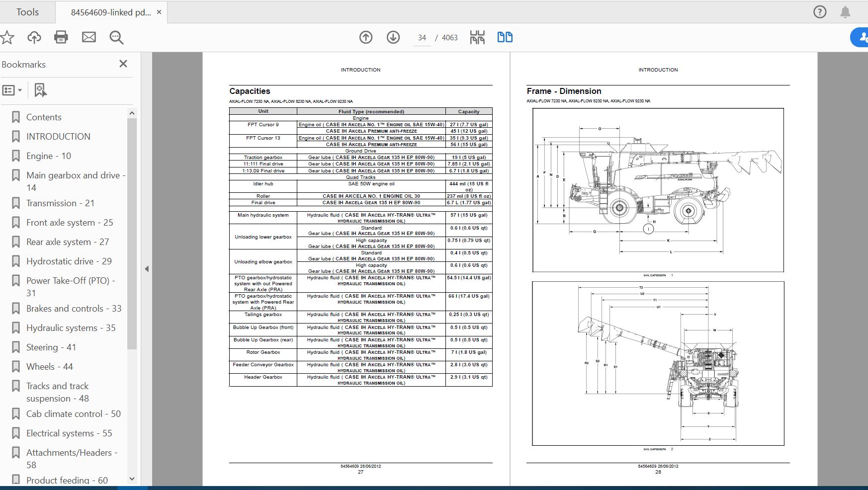Click the share user icon
The height and width of the screenshot is (490, 868).
click(860, 37)
